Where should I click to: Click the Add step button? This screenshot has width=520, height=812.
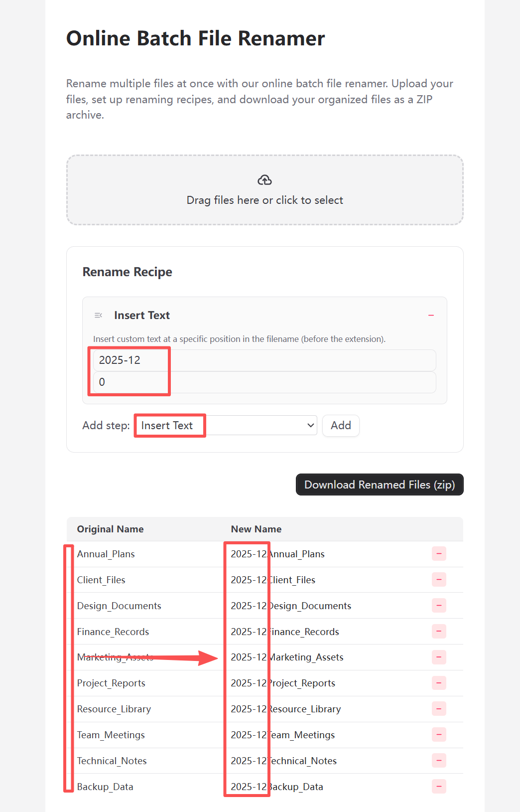click(341, 426)
